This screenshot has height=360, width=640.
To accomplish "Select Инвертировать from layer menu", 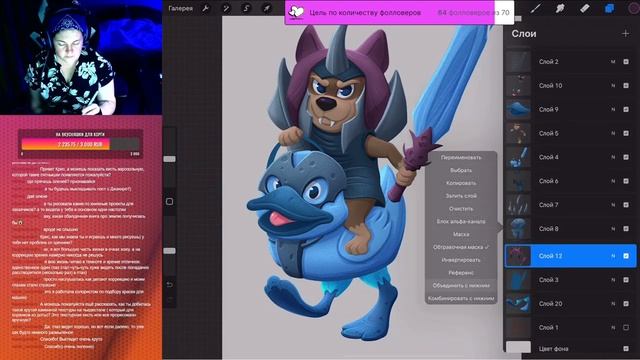I will 461,260.
